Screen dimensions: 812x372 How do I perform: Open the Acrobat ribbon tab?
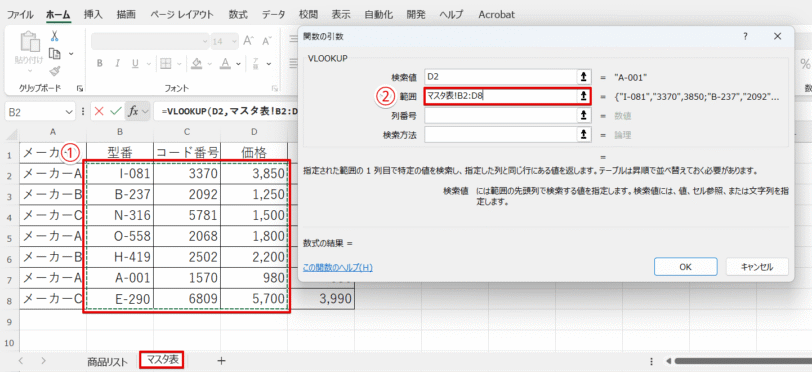[x=497, y=15]
